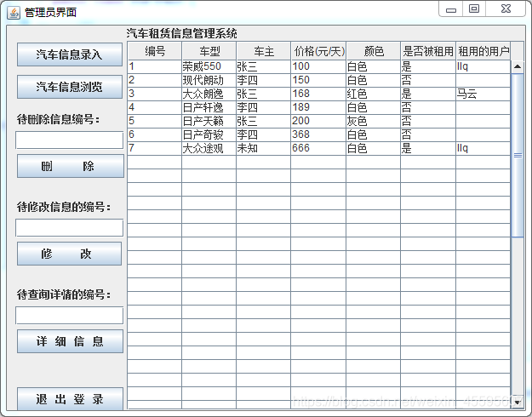Click the 删除 button

(x=71, y=166)
